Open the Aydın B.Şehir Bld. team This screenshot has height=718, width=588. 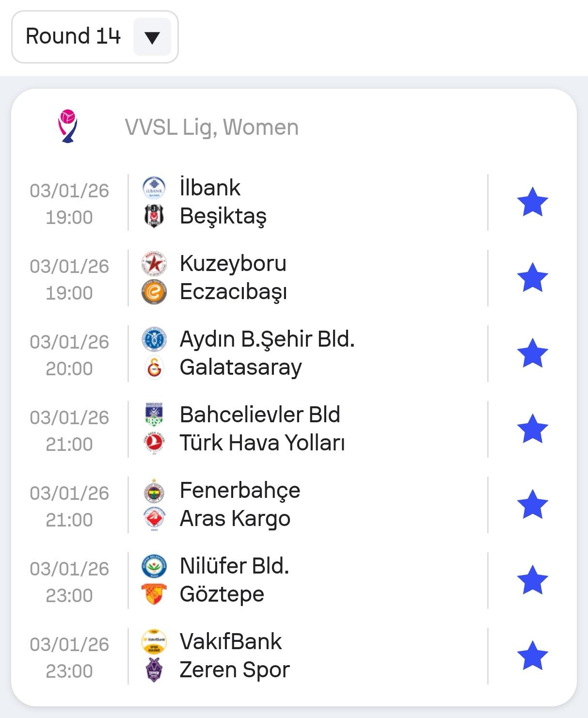click(267, 339)
